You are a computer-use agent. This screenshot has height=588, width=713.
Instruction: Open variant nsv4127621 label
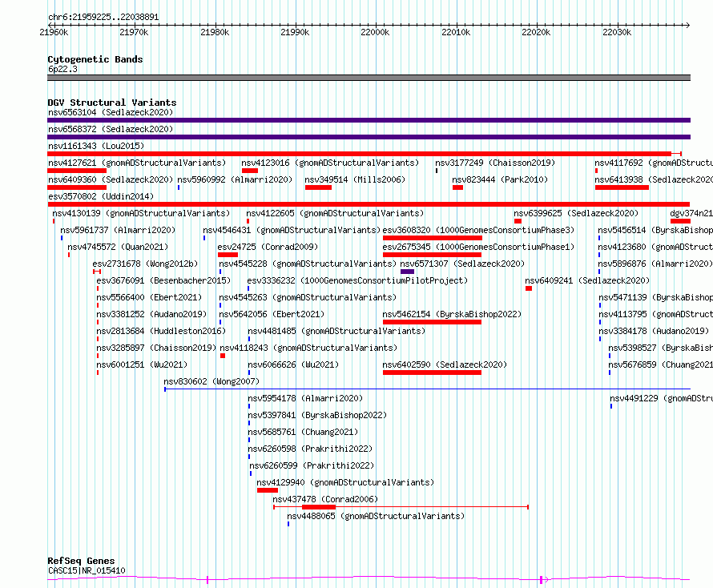[x=137, y=163]
